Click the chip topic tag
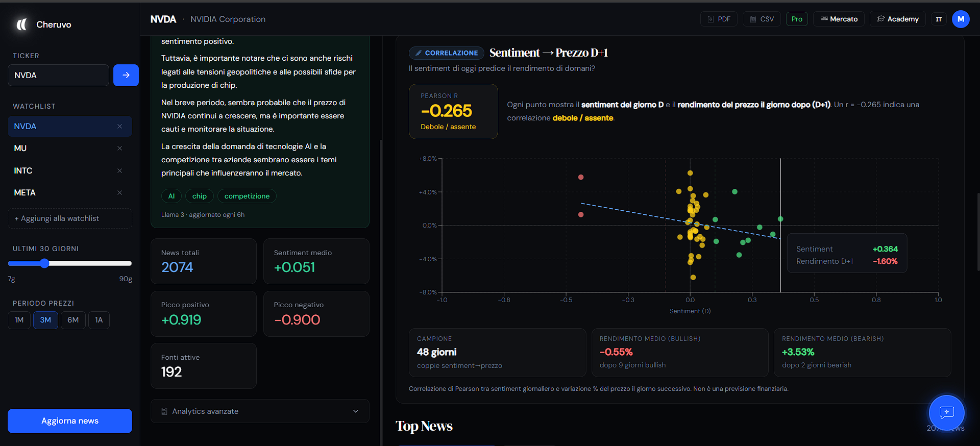This screenshot has height=446, width=980. tap(200, 196)
